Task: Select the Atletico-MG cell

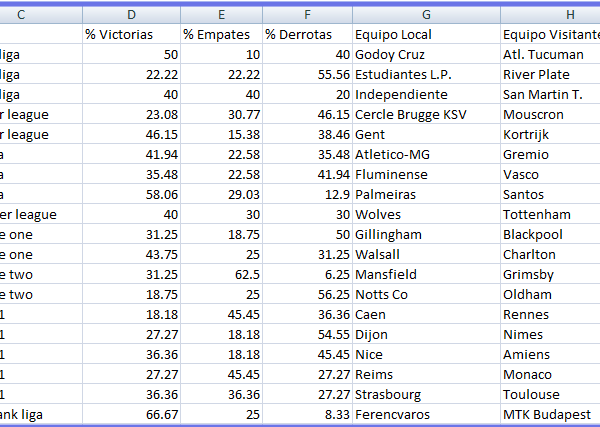Action: click(x=426, y=154)
